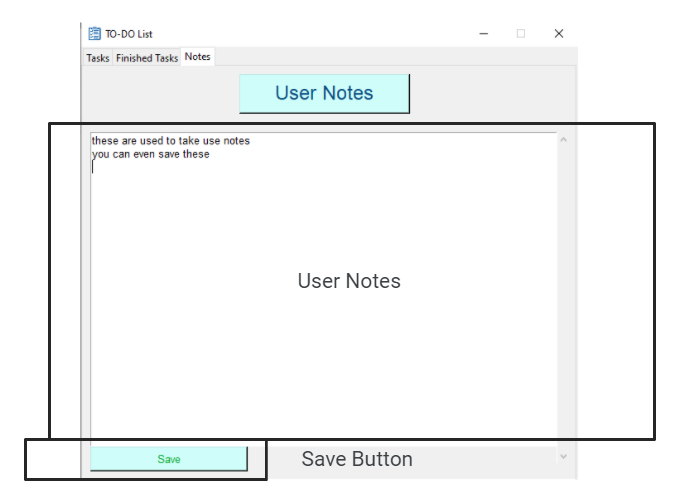The height and width of the screenshot is (495, 688).
Task: Close the TO-DO List window
Action: coord(559,34)
